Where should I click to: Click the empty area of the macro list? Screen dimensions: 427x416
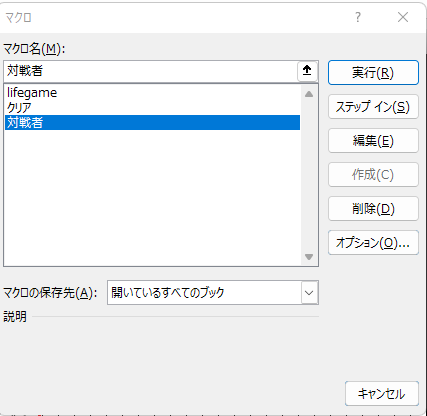153,197
